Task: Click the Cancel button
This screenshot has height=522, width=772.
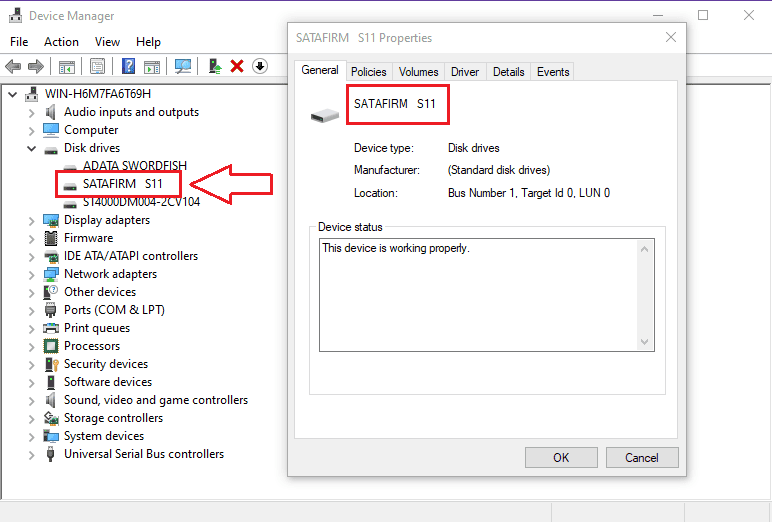Action: 642,457
